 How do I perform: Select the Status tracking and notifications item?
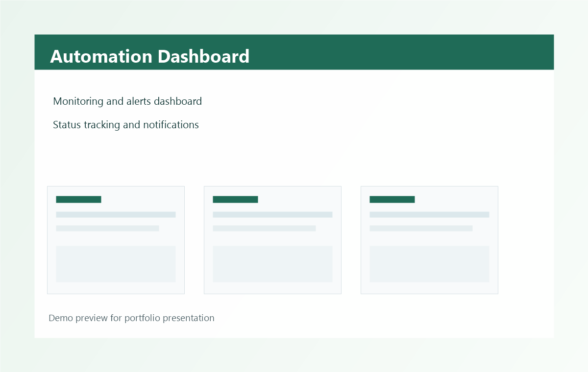126,125
